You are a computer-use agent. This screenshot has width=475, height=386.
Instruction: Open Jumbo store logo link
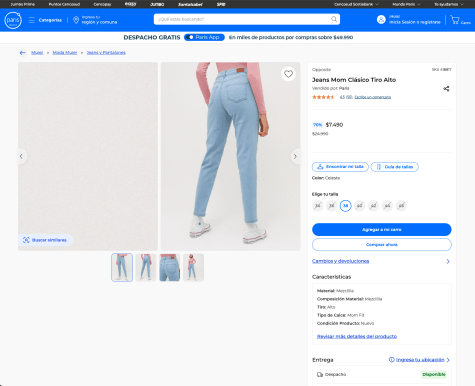click(157, 4)
